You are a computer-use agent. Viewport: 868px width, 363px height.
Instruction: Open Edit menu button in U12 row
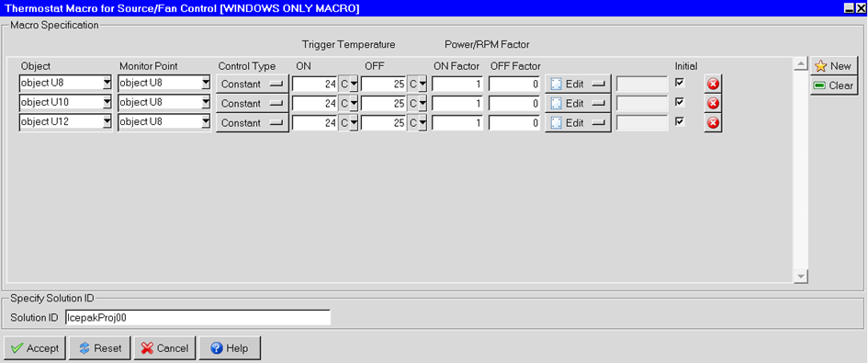coord(578,123)
